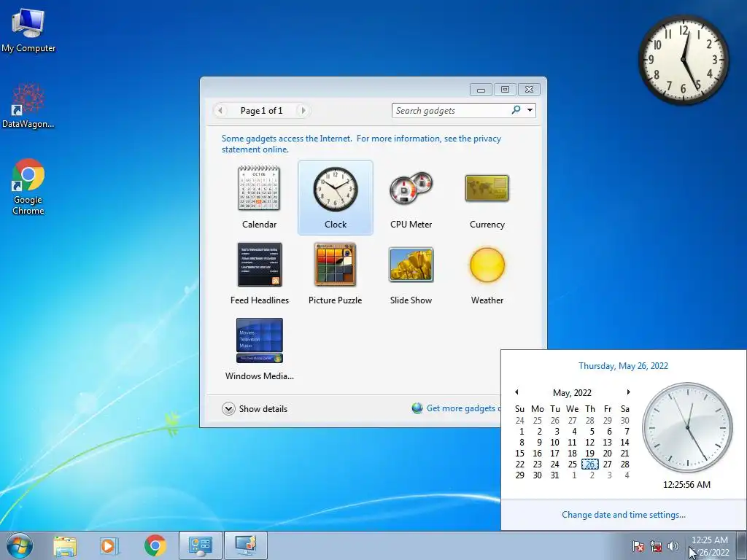Launch Chrome from the taskbar
This screenshot has height=560, width=747.
pos(155,545)
